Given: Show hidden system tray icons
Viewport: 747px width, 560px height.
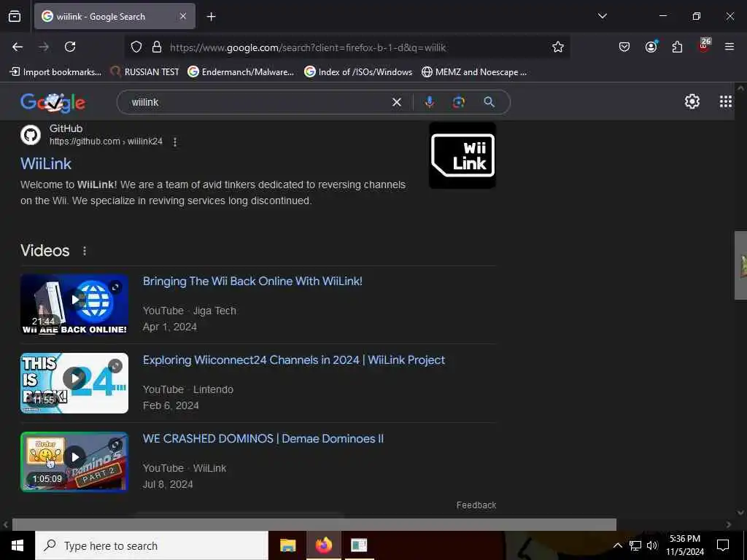Looking at the screenshot, I should (x=617, y=545).
